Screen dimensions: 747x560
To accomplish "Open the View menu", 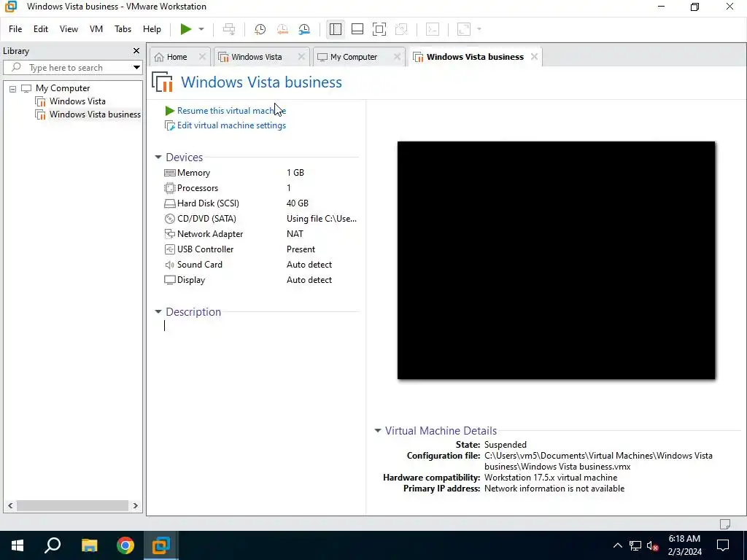I will 69,29.
